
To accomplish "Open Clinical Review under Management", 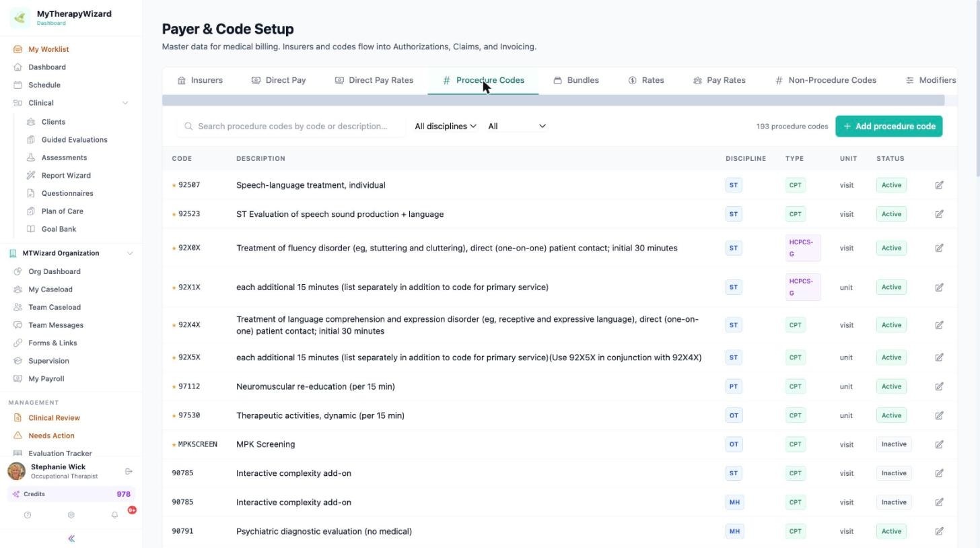I will click(54, 417).
